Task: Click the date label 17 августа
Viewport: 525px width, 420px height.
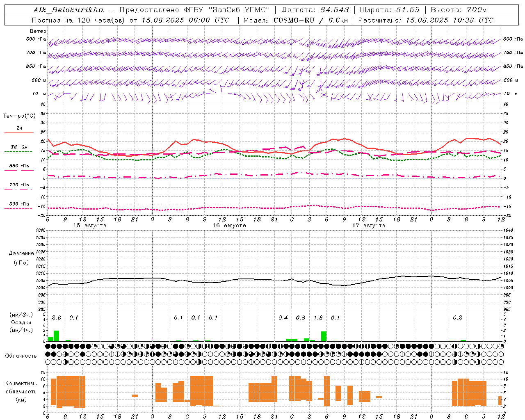Action: (x=369, y=226)
